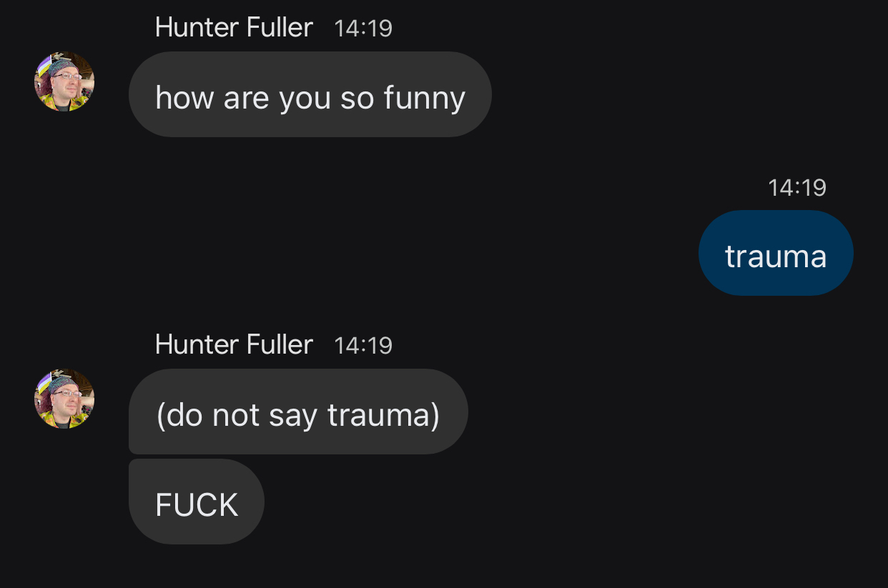Click "(do" at the start of the parenthetical message
This screenshot has height=588, width=888.
point(179,415)
